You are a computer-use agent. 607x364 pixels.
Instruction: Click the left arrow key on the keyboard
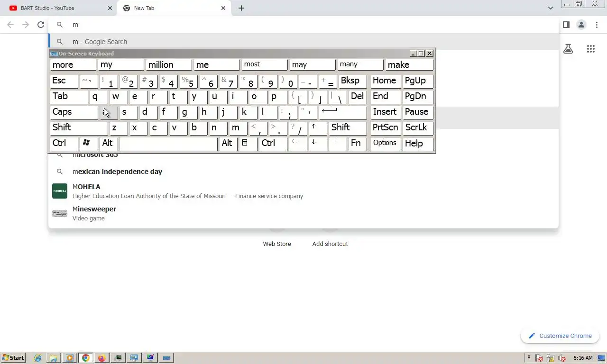pos(298,144)
